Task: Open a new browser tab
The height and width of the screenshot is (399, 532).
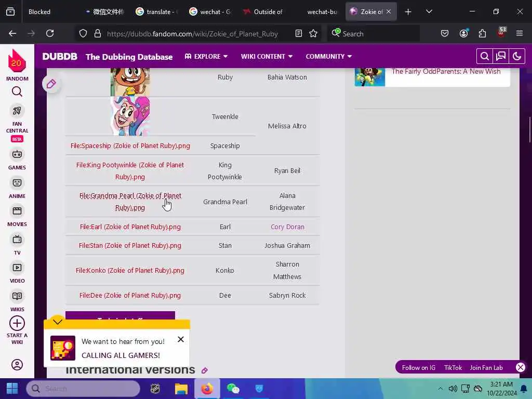Action: (408, 11)
